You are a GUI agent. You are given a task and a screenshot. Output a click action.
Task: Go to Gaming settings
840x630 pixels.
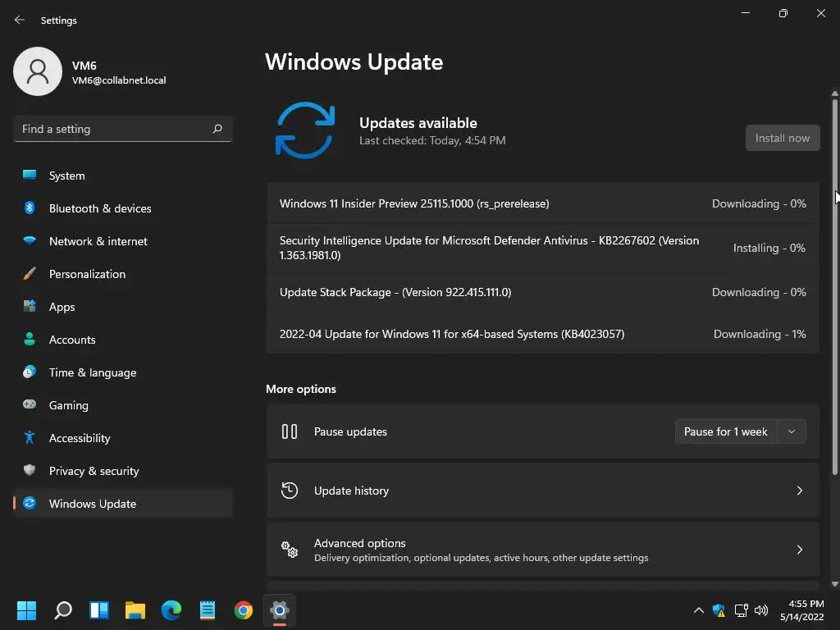(123, 405)
